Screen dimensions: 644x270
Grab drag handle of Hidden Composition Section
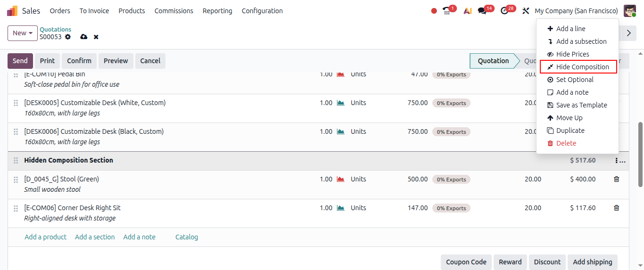(x=16, y=161)
